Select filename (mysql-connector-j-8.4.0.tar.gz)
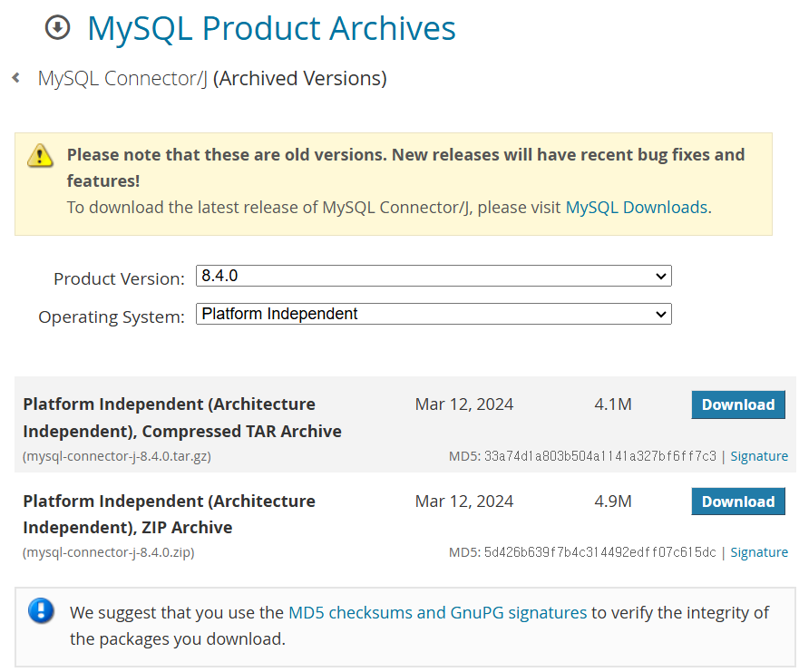Viewport: 799px width, 672px height. tap(117, 456)
